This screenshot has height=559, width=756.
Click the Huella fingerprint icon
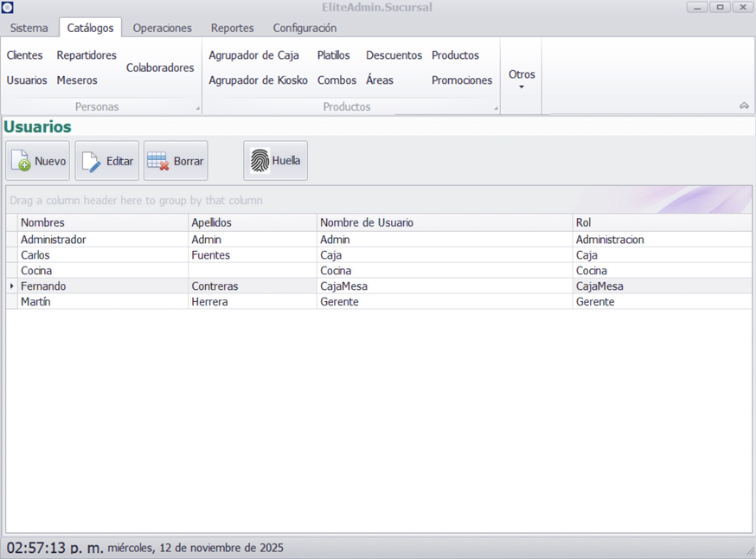pos(259,160)
